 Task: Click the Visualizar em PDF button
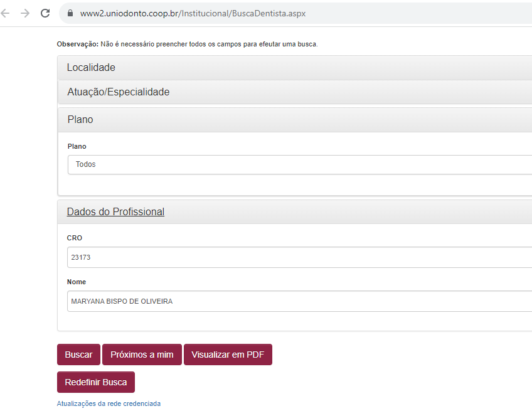(x=228, y=355)
